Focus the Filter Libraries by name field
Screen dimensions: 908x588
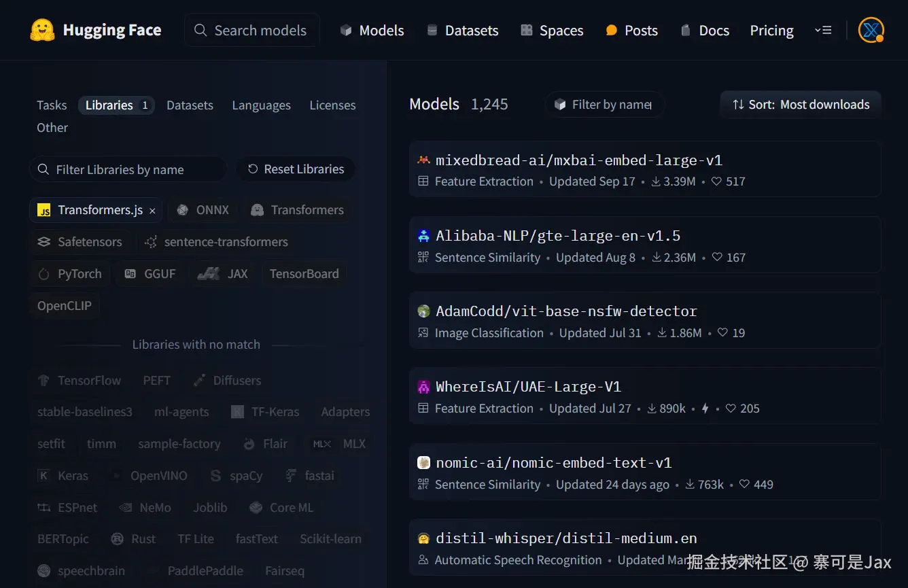point(128,169)
